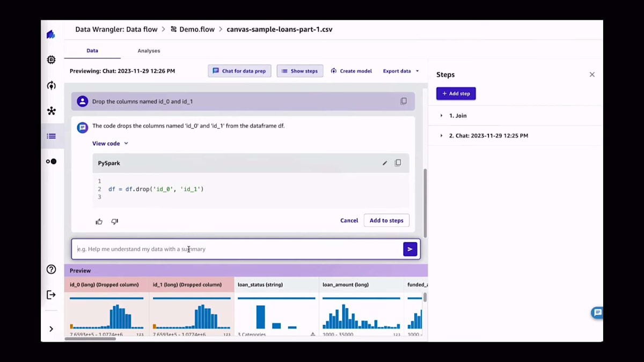Screen dimensions: 644x362
Task: Cancel the generated code suggestion
Action: tap(349, 220)
